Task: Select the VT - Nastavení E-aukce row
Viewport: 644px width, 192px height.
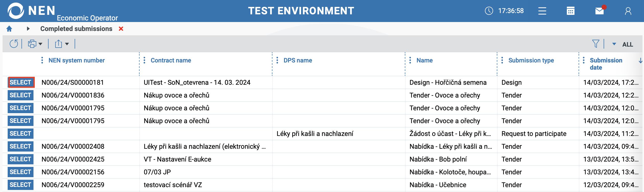Action: [20, 159]
